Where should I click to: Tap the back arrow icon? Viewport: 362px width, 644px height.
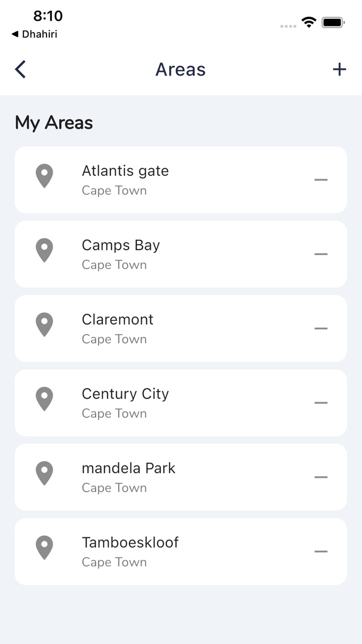[20, 69]
